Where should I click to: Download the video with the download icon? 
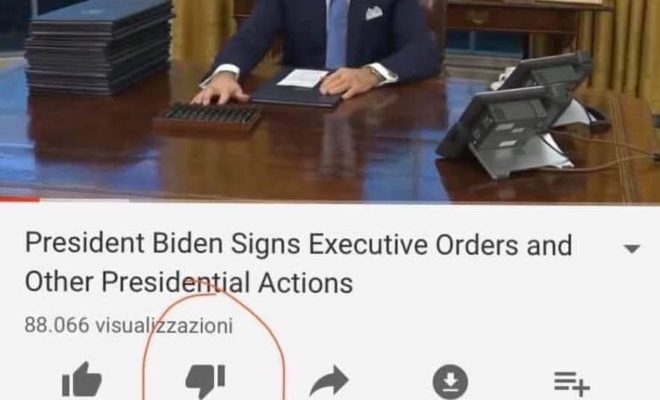coord(450,381)
